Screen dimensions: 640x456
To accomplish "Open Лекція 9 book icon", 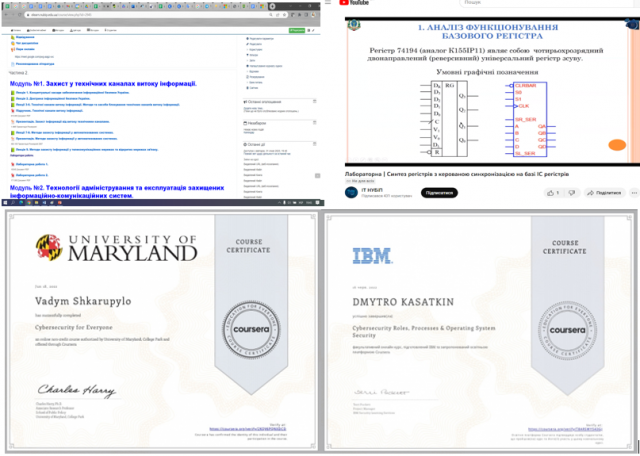I will coord(13,149).
